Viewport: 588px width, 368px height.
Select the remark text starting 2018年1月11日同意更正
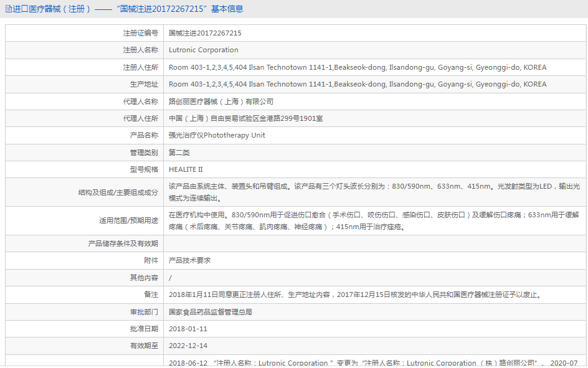pos(356,295)
